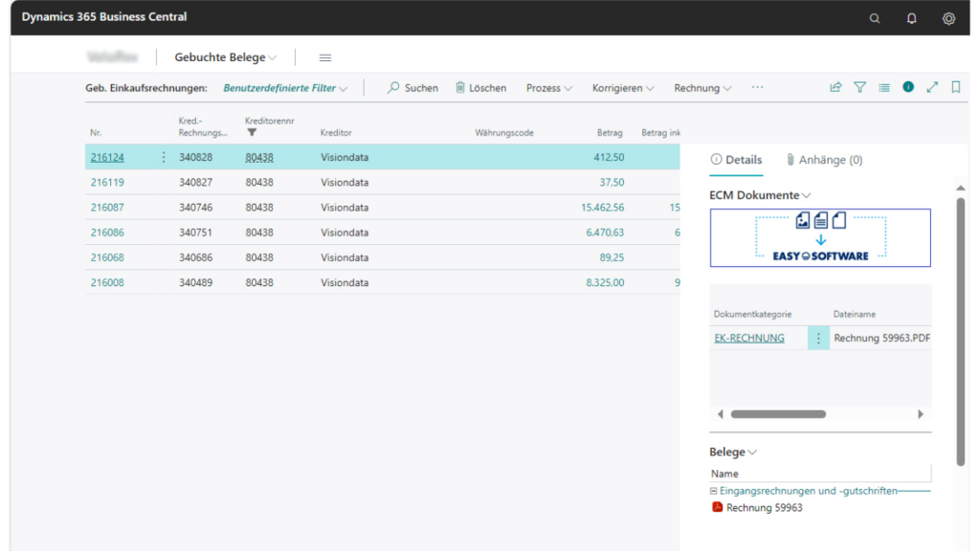
Task: Click the share icon in the list toolbar
Action: [835, 87]
